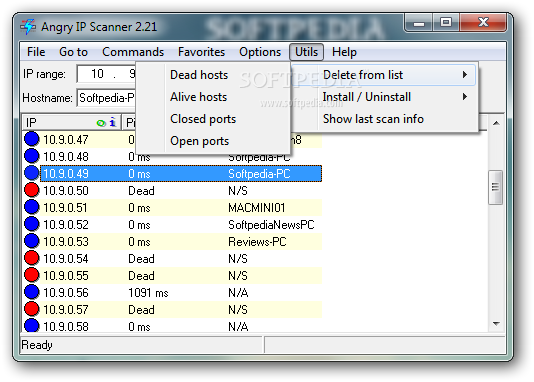This screenshot has width=534, height=382.
Task: Minimize the Angry IP Scanner window
Action: (x=419, y=23)
